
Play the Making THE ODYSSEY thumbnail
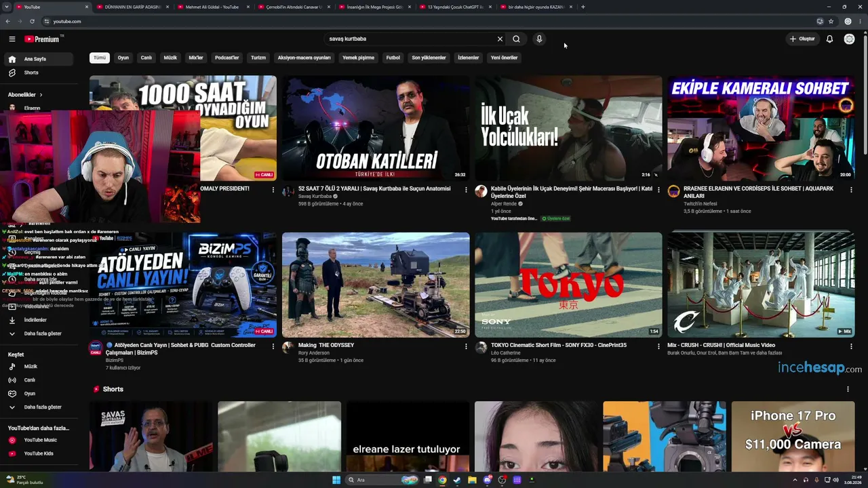pyautogui.click(x=376, y=285)
